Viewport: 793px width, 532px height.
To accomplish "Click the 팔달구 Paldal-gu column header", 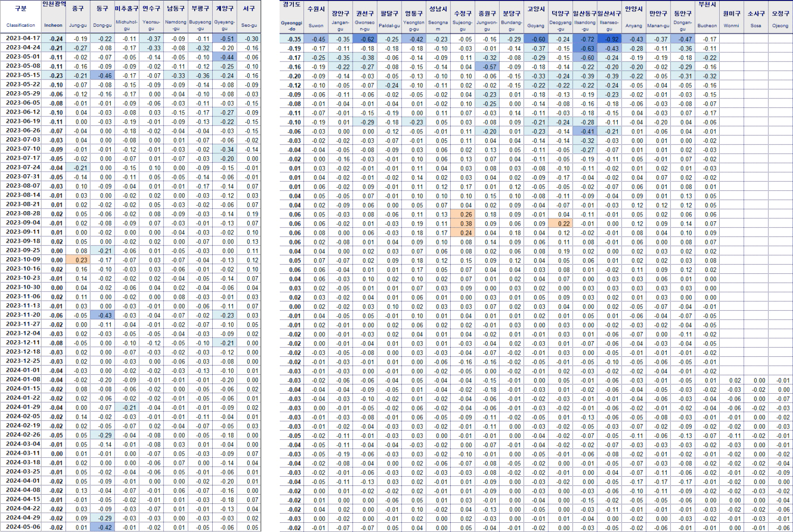I will 389,17.
